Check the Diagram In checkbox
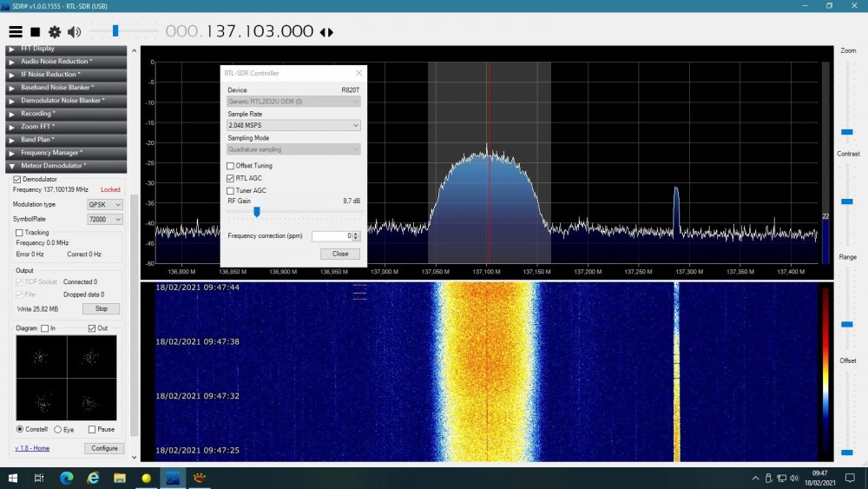 [45, 328]
